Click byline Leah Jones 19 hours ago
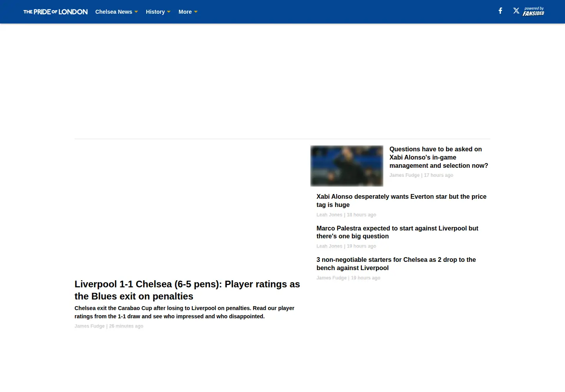 pyautogui.click(x=346, y=246)
